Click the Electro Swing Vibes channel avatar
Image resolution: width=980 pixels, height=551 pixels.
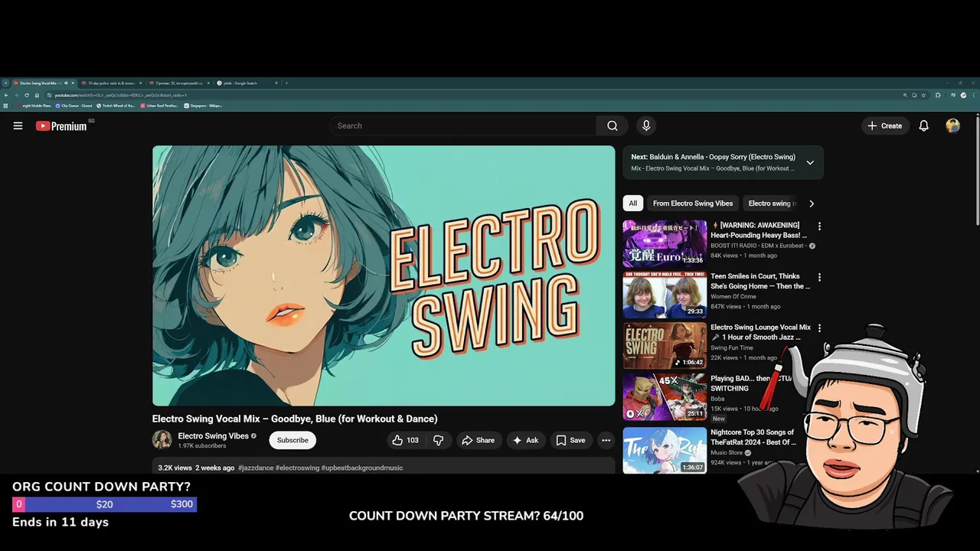(162, 439)
